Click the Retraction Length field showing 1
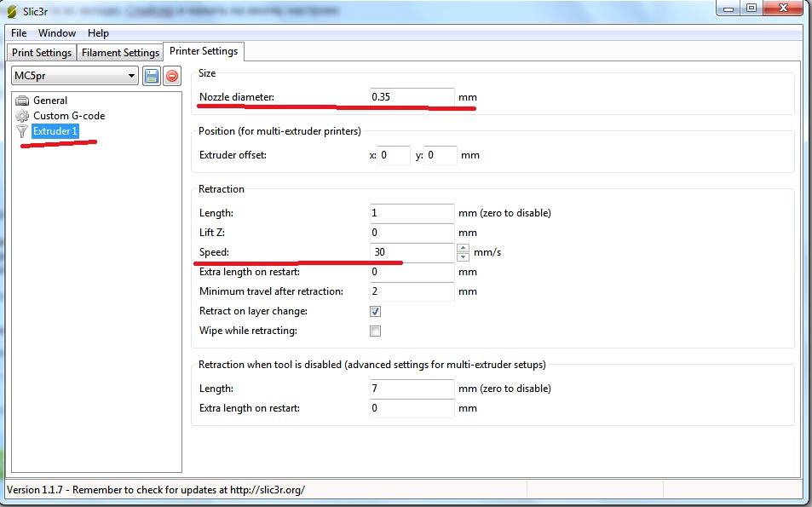The image size is (812, 507). point(412,213)
